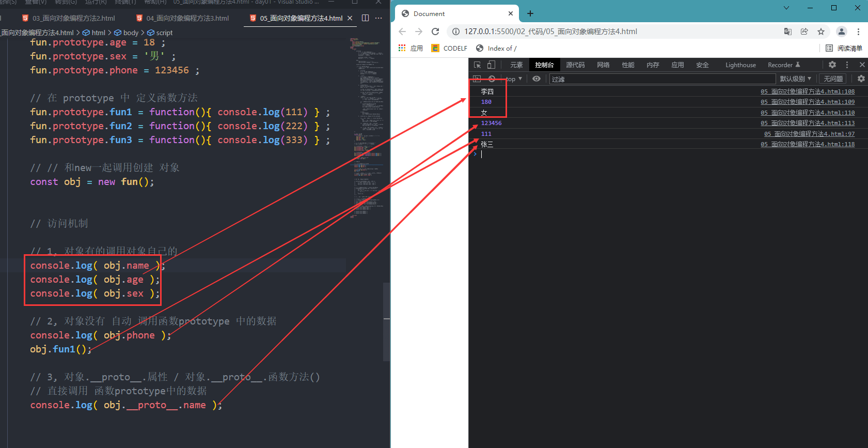Image resolution: width=868 pixels, height=448 pixels.
Task: Click the 张三 console output line
Action: (x=487, y=144)
